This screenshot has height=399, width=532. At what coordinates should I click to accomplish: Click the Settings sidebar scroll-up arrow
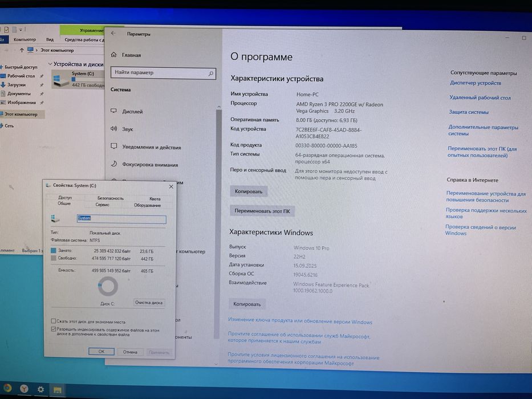tap(219, 107)
